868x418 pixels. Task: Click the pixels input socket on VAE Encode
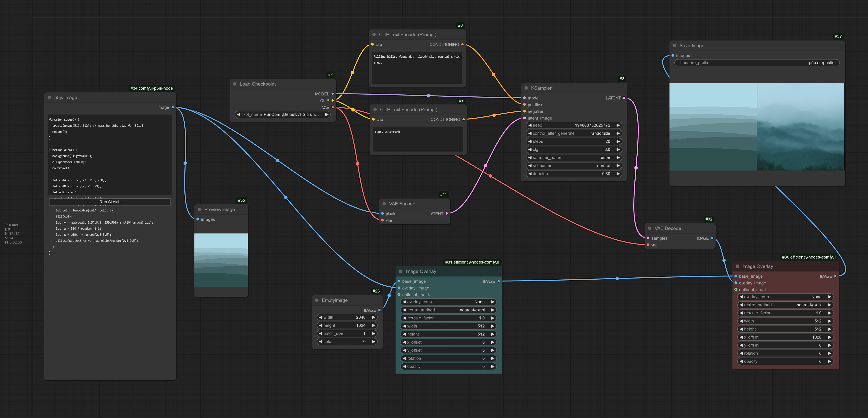(382, 213)
